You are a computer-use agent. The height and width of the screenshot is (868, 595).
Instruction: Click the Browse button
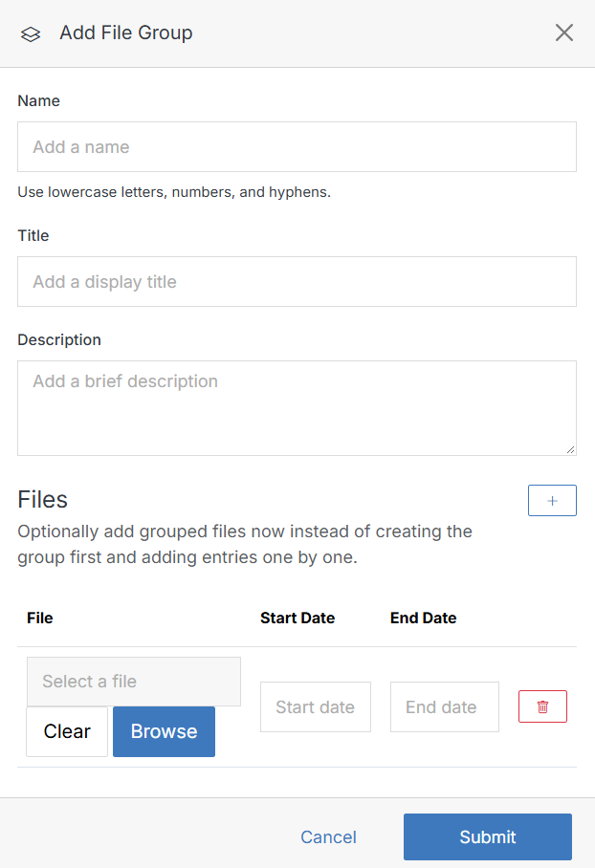click(164, 731)
